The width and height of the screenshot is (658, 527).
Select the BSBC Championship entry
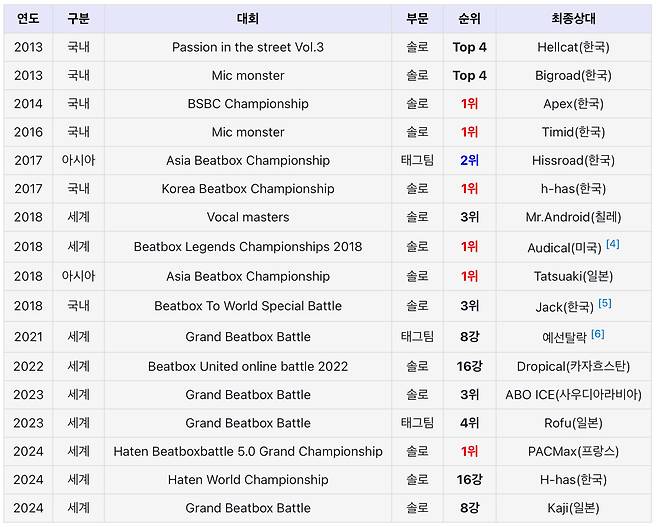(248, 104)
